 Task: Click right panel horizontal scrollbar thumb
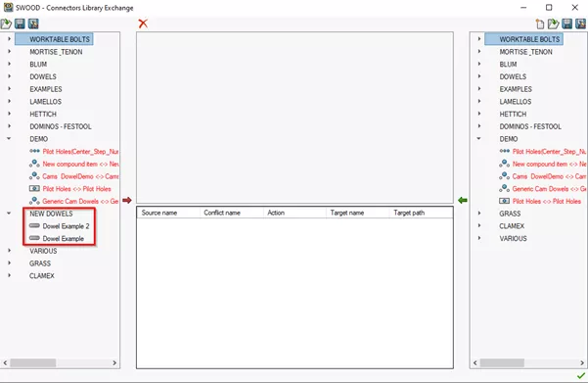tap(502, 362)
